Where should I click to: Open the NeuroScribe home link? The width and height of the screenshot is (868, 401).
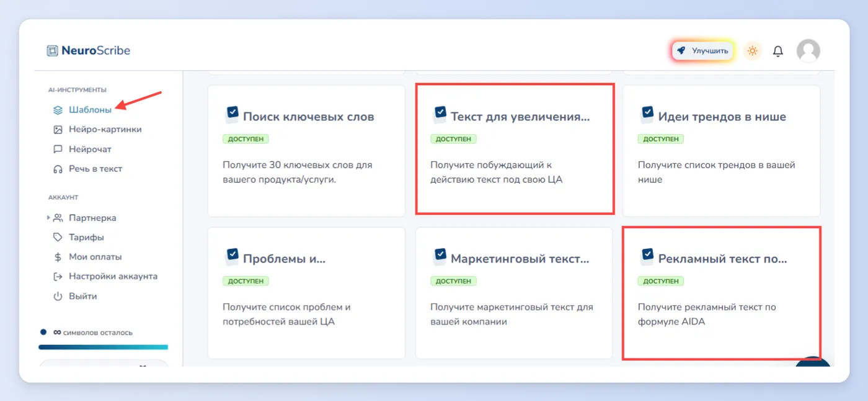click(89, 51)
